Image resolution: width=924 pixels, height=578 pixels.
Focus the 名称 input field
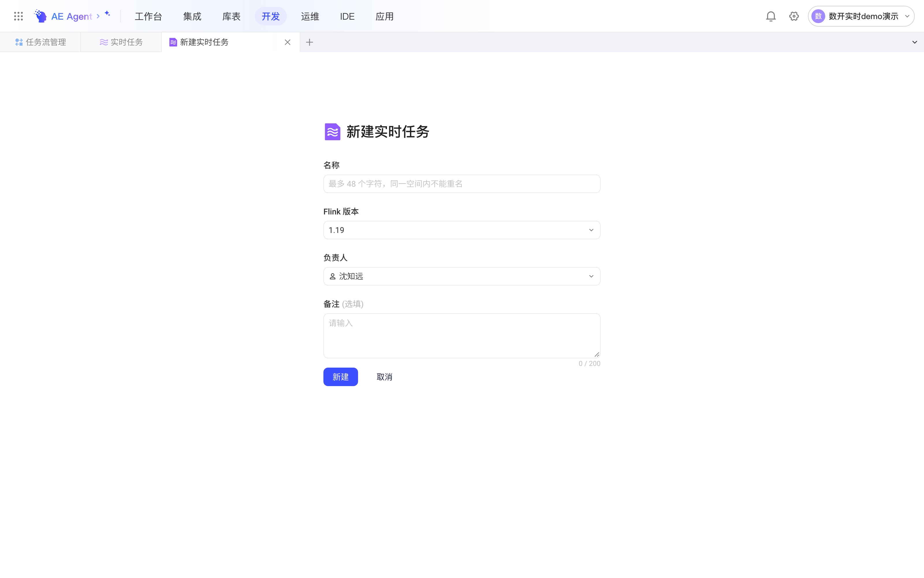462,184
